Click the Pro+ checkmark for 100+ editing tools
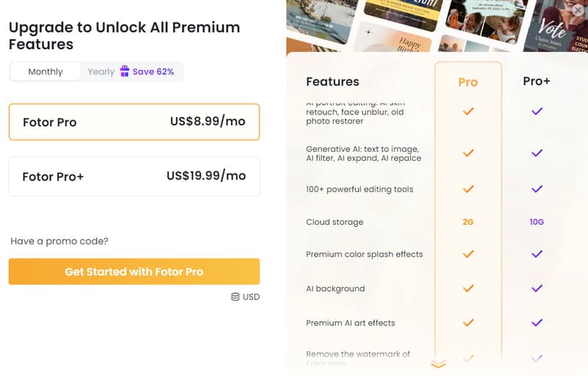588x376 pixels. pyautogui.click(x=537, y=189)
